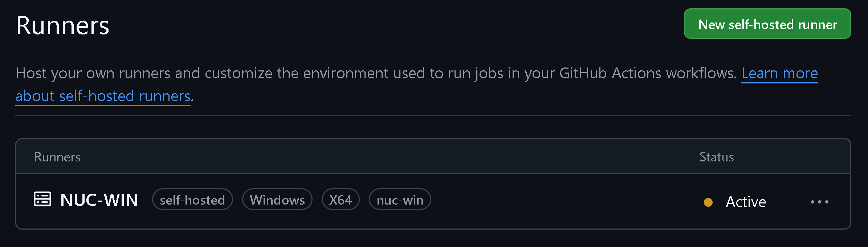Select the Windows label badge

(x=277, y=200)
